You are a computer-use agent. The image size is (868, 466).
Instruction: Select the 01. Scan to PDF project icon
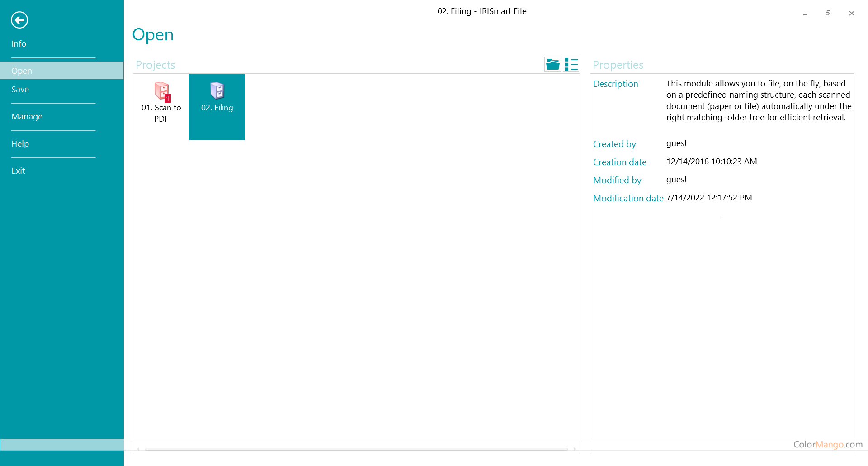pos(161,91)
